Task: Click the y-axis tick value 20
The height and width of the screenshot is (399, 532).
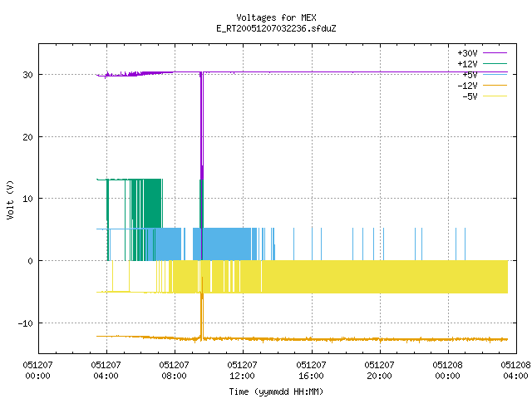Action: point(28,137)
